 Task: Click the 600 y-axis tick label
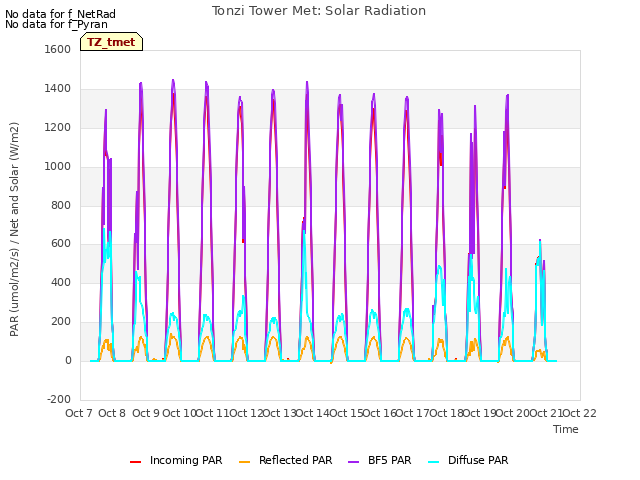(x=61, y=244)
